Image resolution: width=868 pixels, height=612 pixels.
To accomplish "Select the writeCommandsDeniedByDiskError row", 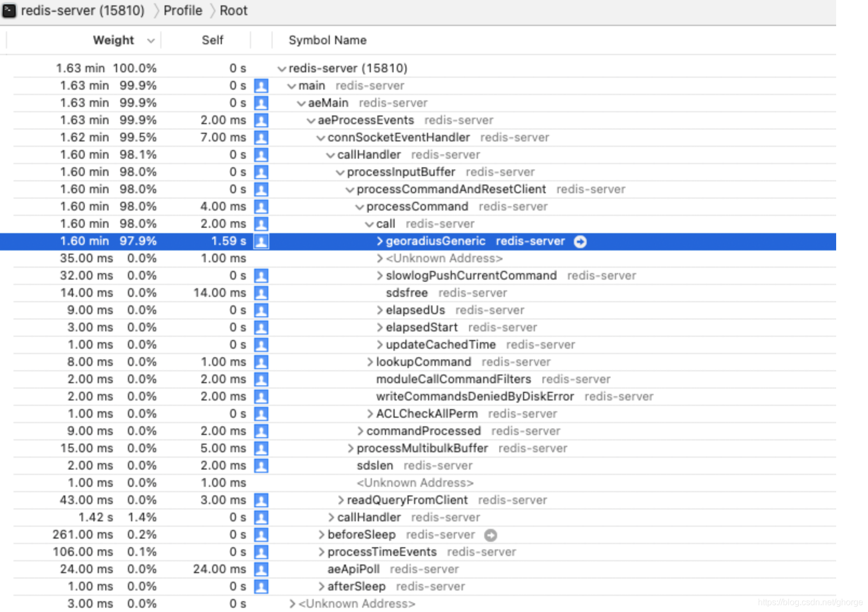I will 418,397.
